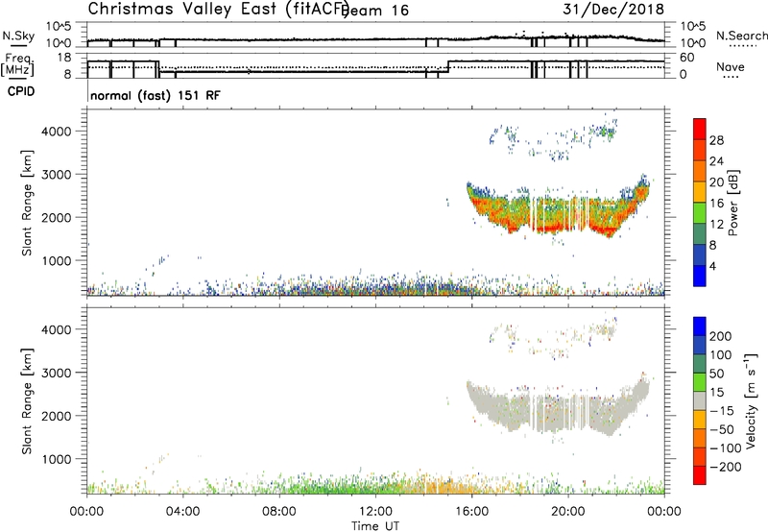The width and height of the screenshot is (768, 532).
Task: Click the 2000 km tick in power panel
Action: pyautogui.click(x=57, y=217)
